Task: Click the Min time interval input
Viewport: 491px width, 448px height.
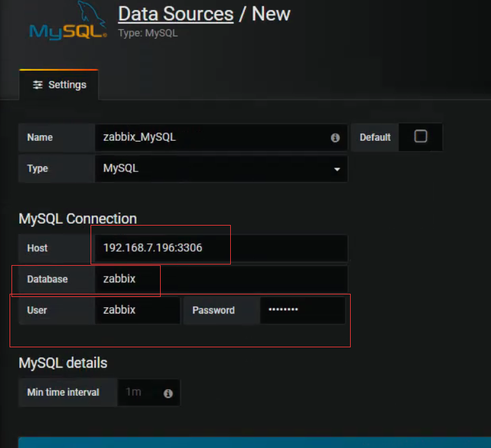Action: point(149,393)
